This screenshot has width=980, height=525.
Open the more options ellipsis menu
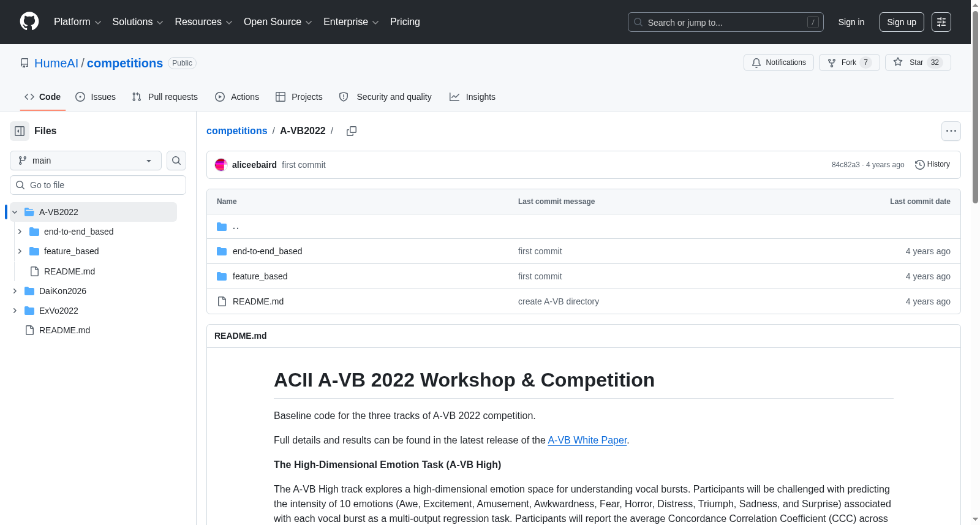coord(951,131)
